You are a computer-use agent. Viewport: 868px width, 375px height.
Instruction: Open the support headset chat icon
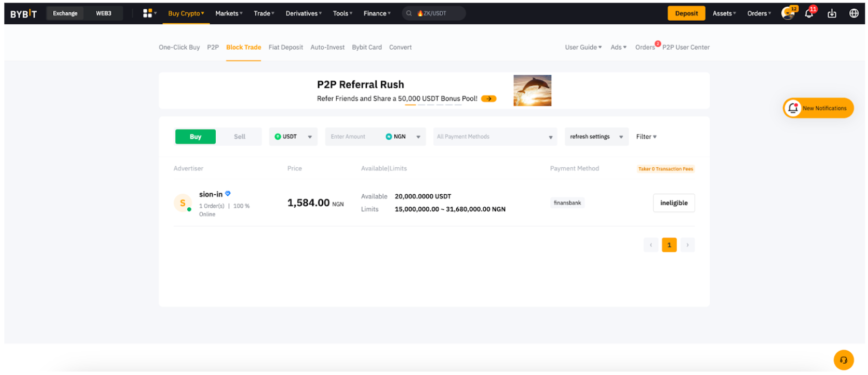pyautogui.click(x=843, y=360)
